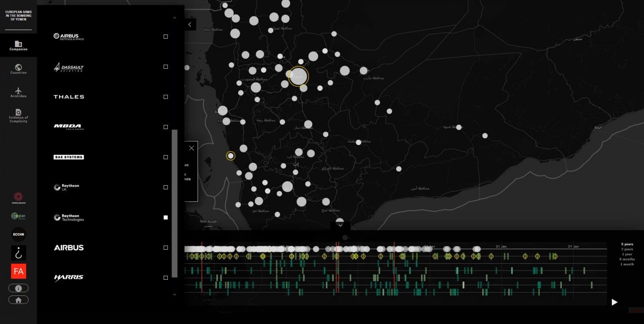This screenshot has height=324, width=644.
Task: Go to home via house button
Action: (x=19, y=300)
